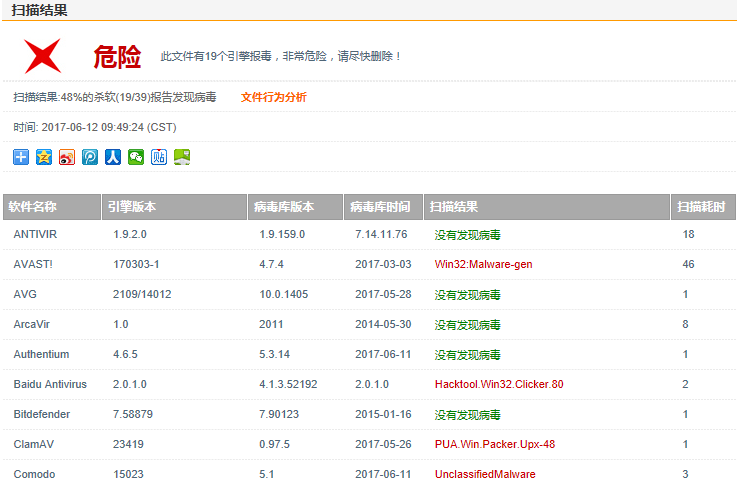Open the 文件行为分析 link

pos(273,98)
